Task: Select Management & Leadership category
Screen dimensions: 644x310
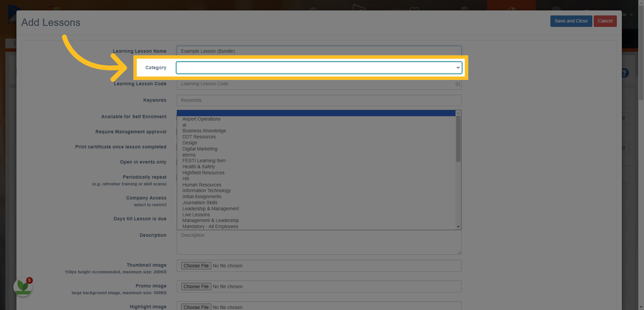Action: [316, 220]
